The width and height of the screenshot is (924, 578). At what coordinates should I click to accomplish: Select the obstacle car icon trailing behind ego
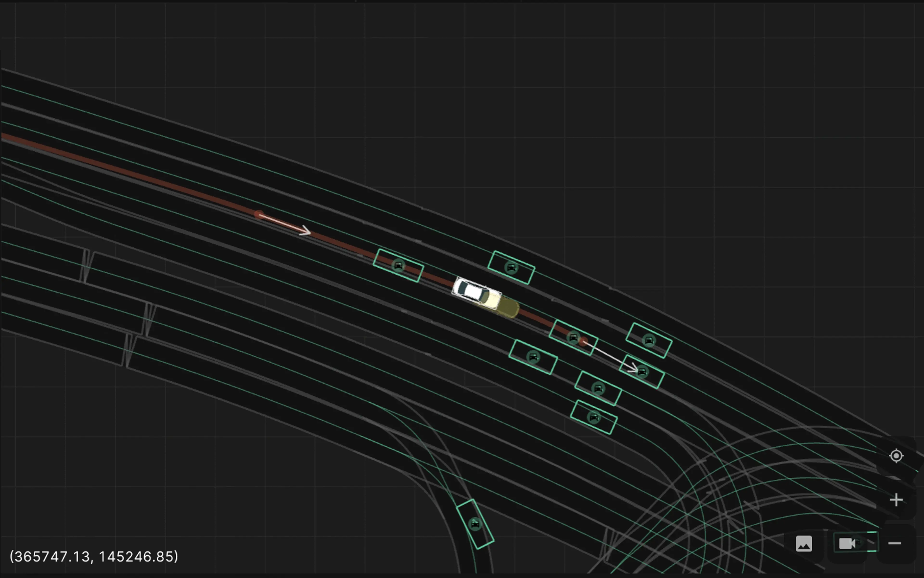(398, 265)
